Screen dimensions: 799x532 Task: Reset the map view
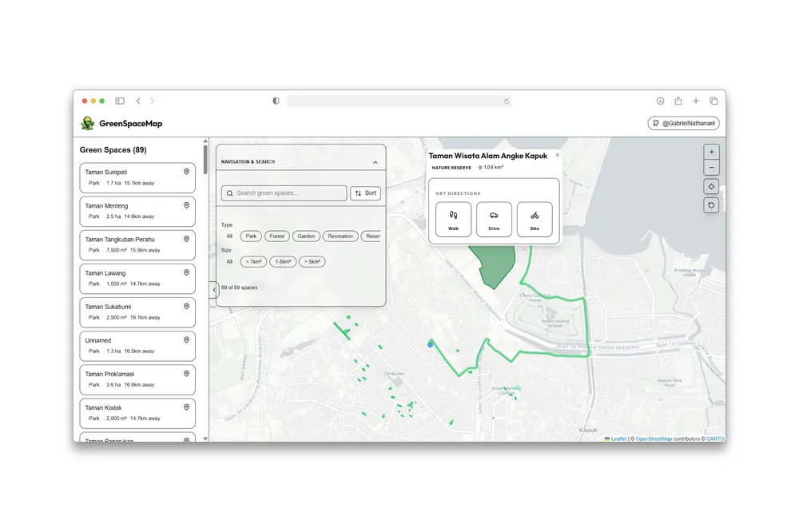tap(711, 205)
